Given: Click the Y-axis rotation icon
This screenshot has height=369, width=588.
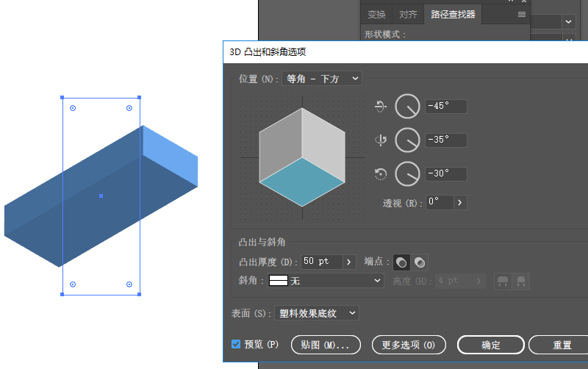Looking at the screenshot, I should pyautogui.click(x=381, y=140).
